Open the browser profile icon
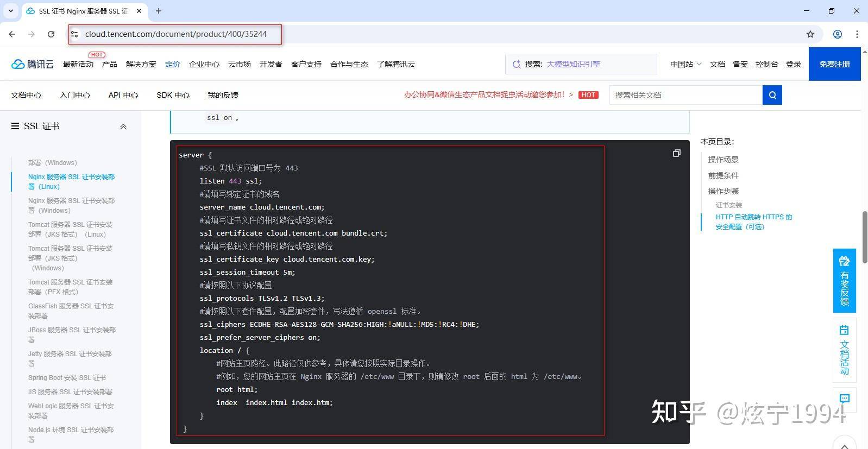Screen dimensions: 868x449 coord(838,34)
